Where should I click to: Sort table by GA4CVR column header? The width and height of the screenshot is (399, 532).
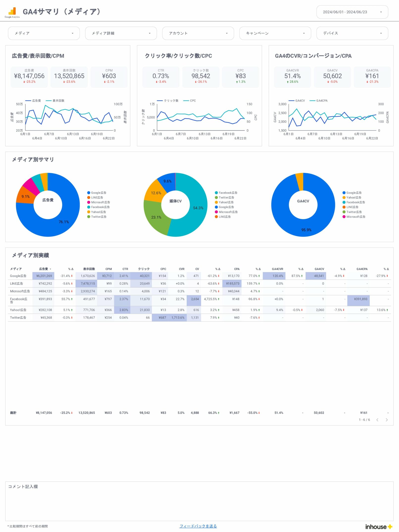pyautogui.click(x=277, y=269)
